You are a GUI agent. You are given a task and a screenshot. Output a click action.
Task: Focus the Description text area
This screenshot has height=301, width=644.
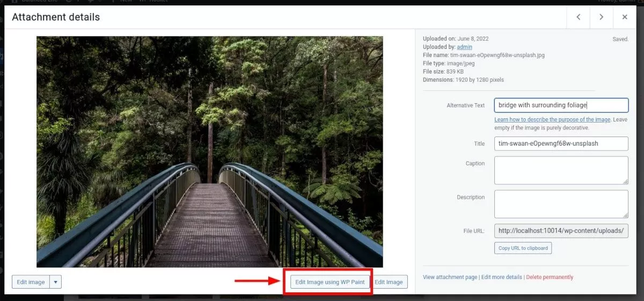coord(561,204)
